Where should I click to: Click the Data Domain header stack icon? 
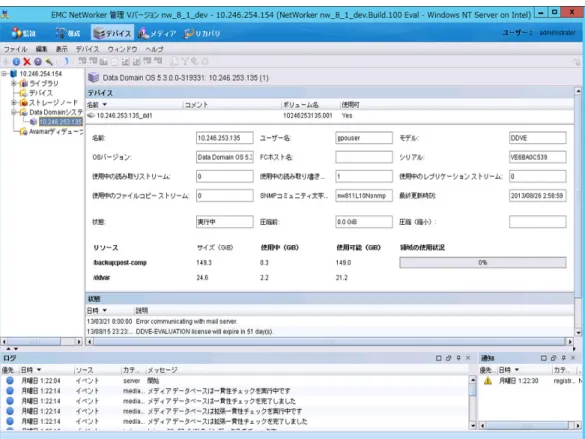point(93,77)
